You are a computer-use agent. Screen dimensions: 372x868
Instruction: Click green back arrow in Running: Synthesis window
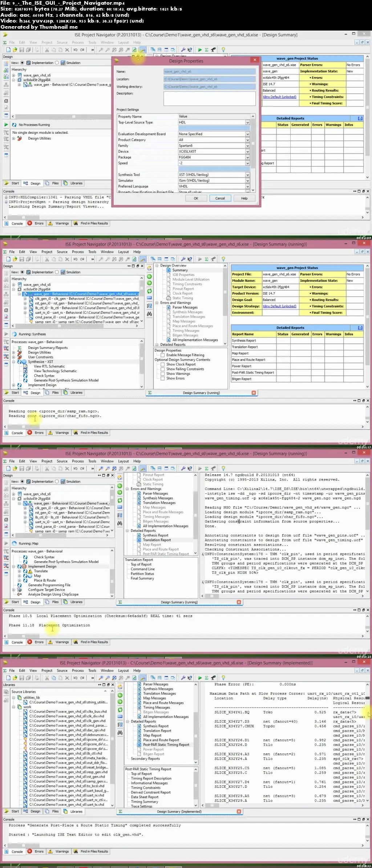(149, 277)
